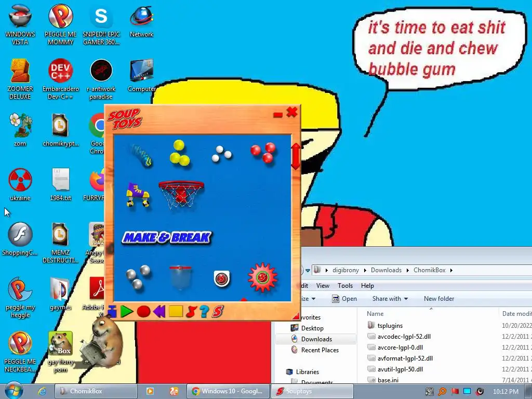Image resolution: width=532 pixels, height=399 pixels.
Task: Select the metal steel balls toy
Action: 138,276
